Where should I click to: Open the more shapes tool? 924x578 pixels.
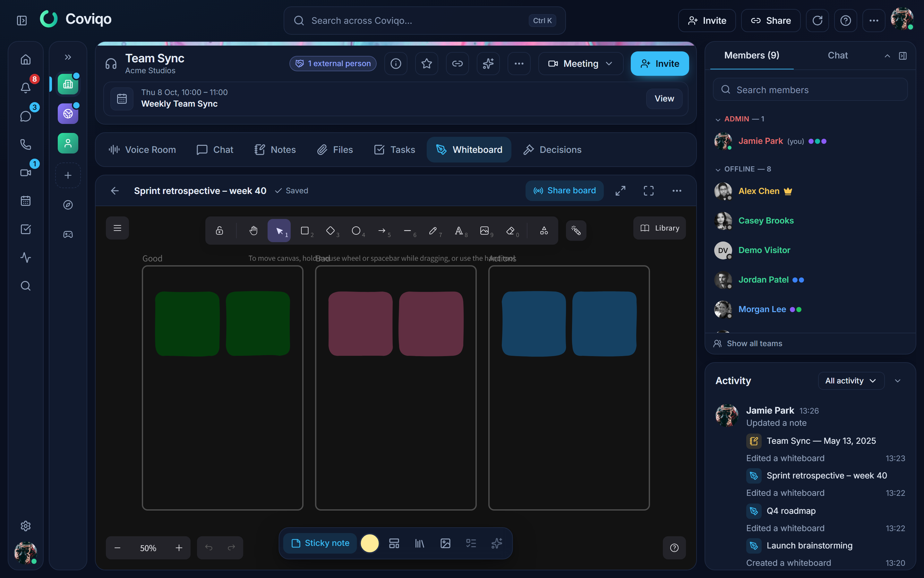tap(544, 231)
